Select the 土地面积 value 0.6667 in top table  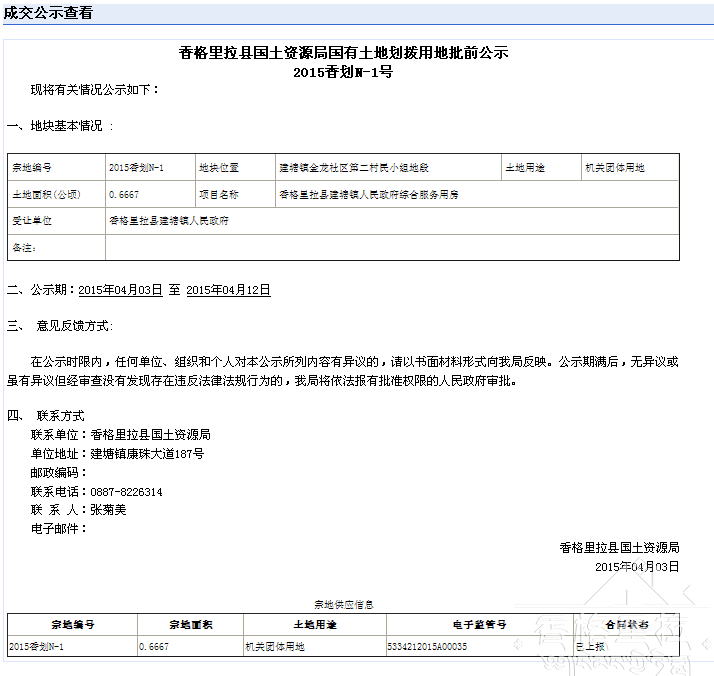[123, 195]
